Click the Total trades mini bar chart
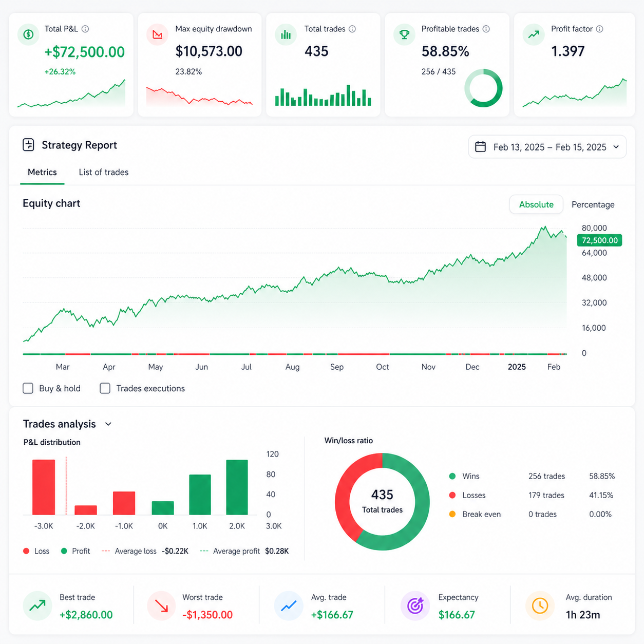This screenshot has width=644, height=644. point(323,96)
